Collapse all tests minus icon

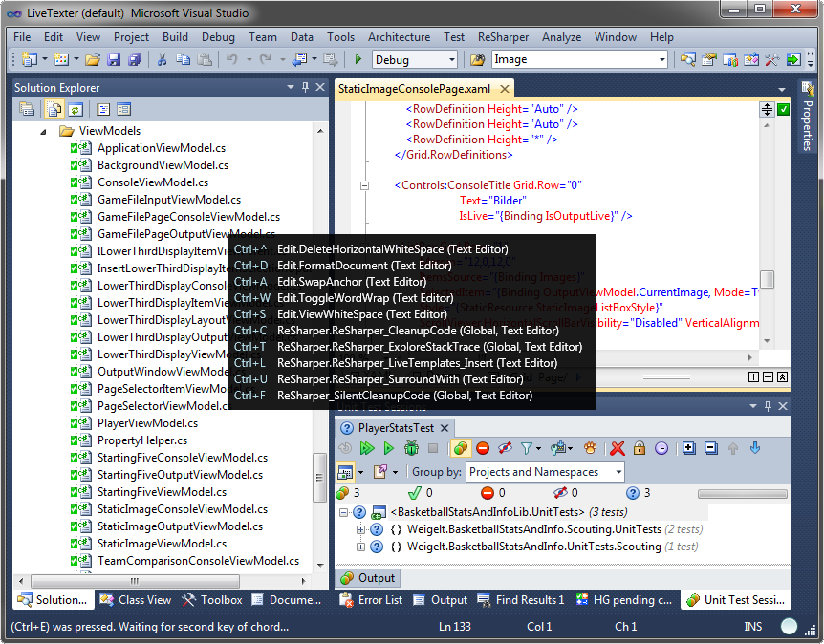coord(710,448)
